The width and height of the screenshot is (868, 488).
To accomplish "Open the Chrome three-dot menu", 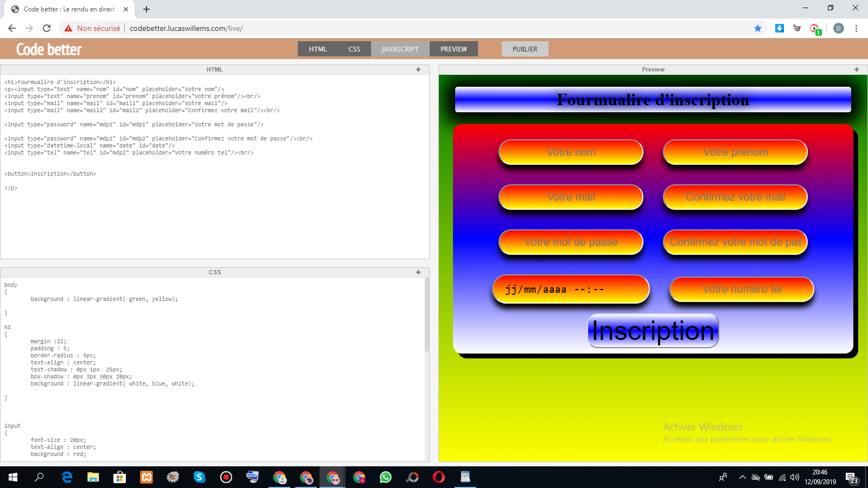I will (856, 28).
